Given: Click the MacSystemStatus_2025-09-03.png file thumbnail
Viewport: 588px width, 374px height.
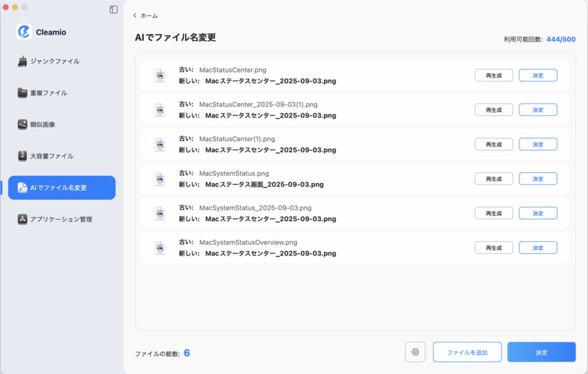Looking at the screenshot, I should tap(160, 213).
